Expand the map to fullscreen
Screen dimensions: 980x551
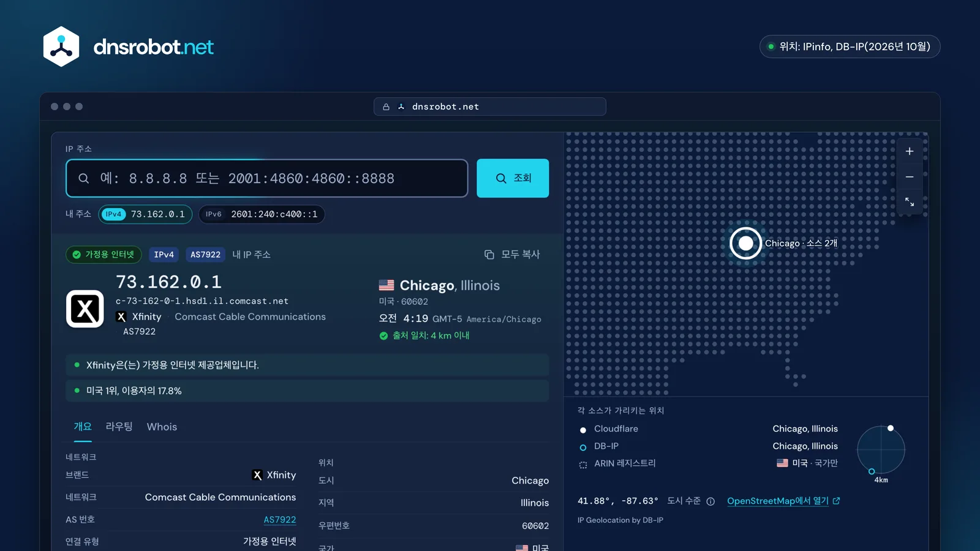coord(910,202)
